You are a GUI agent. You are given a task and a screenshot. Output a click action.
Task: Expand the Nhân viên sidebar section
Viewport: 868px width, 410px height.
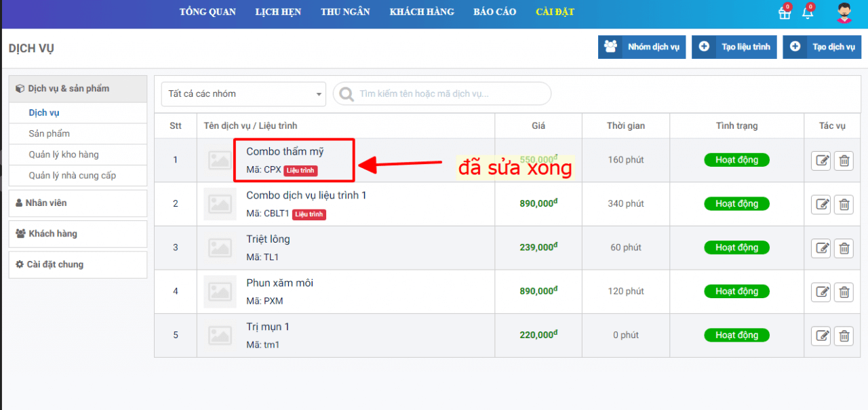tap(78, 203)
